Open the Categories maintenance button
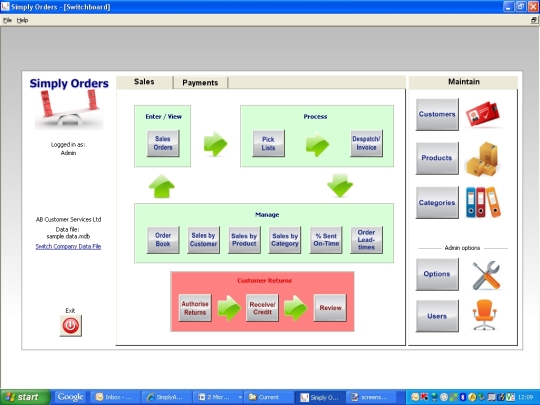The image size is (540, 405). pyautogui.click(x=437, y=202)
